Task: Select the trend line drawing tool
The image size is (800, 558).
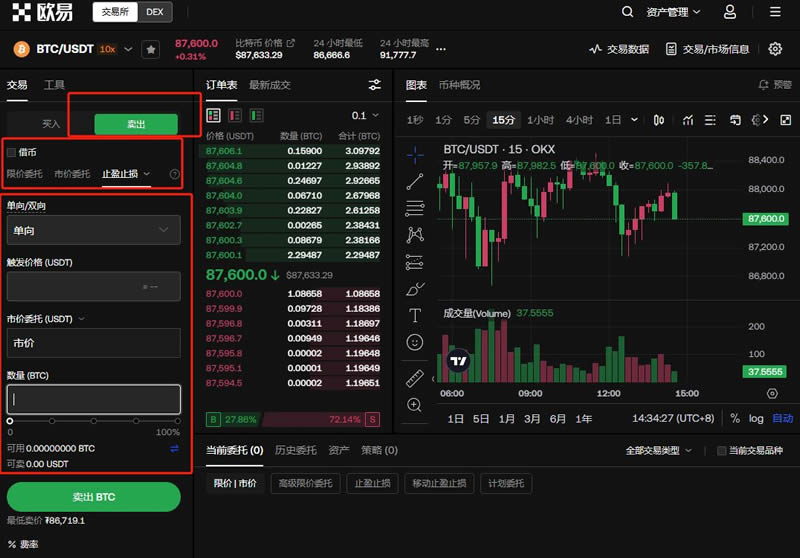Action: click(x=415, y=182)
